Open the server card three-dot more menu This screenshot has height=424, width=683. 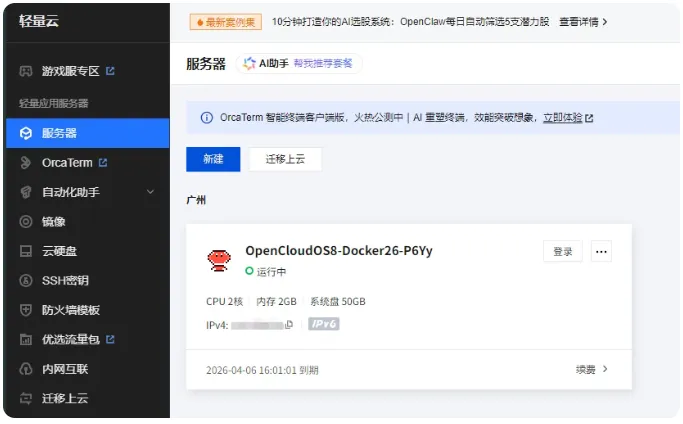pos(601,251)
